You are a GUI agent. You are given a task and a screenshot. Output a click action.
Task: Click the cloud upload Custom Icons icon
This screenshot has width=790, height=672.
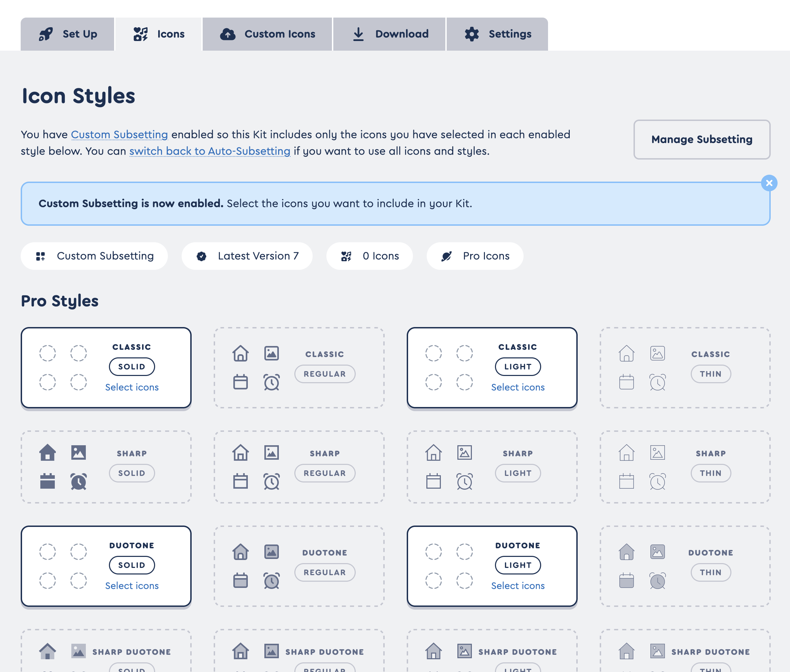[x=227, y=34]
